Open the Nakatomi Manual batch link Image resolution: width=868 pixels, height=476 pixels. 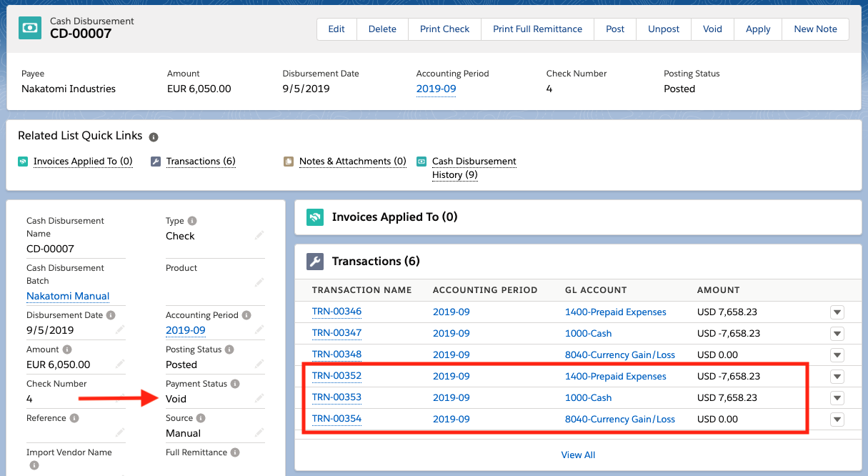pos(68,296)
